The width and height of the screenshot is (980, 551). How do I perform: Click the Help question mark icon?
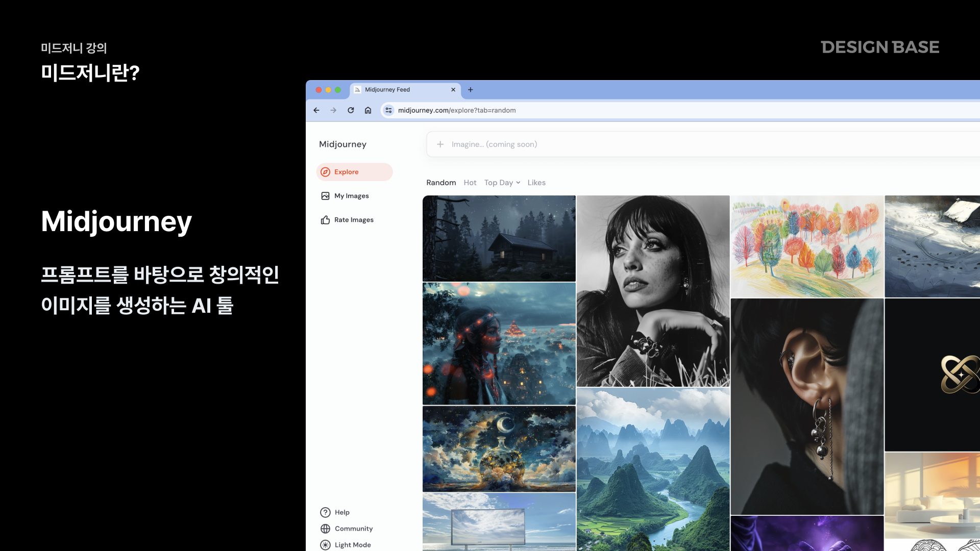(325, 512)
